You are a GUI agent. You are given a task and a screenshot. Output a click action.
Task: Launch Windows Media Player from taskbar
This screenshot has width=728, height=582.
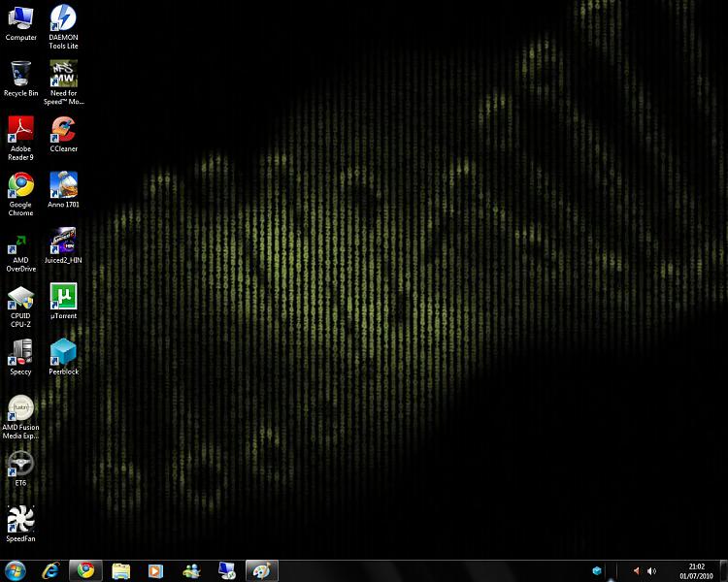pos(156,571)
